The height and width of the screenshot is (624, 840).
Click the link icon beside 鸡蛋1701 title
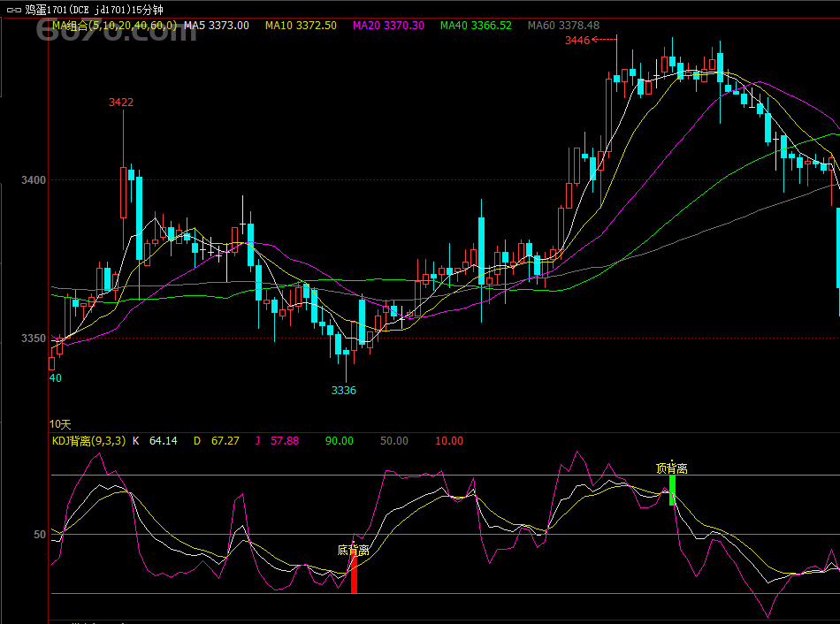[x=13, y=10]
